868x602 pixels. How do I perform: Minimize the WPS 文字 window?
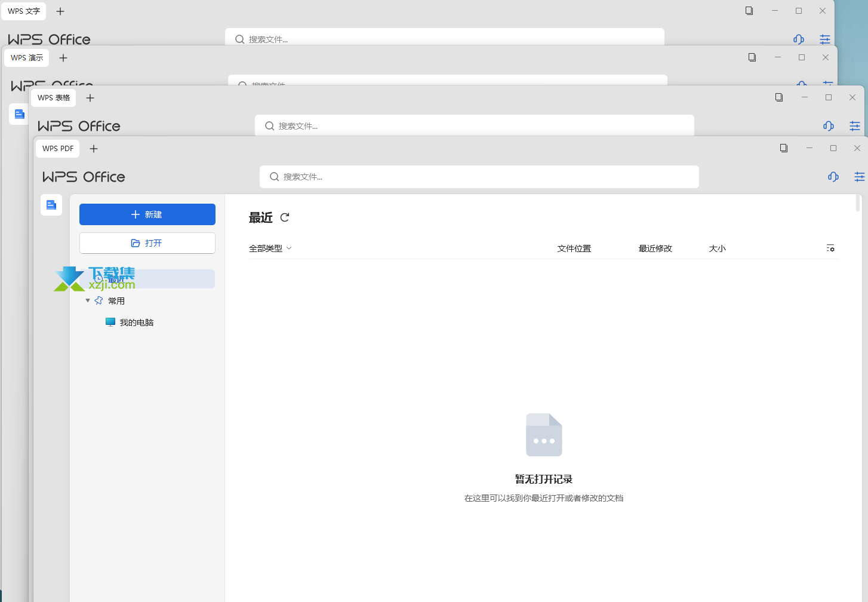tap(775, 11)
